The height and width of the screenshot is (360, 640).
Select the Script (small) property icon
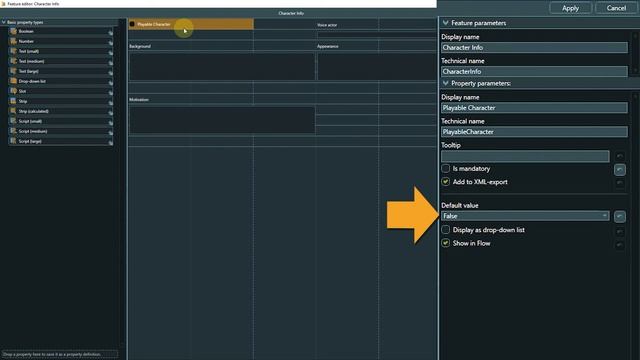click(x=13, y=121)
